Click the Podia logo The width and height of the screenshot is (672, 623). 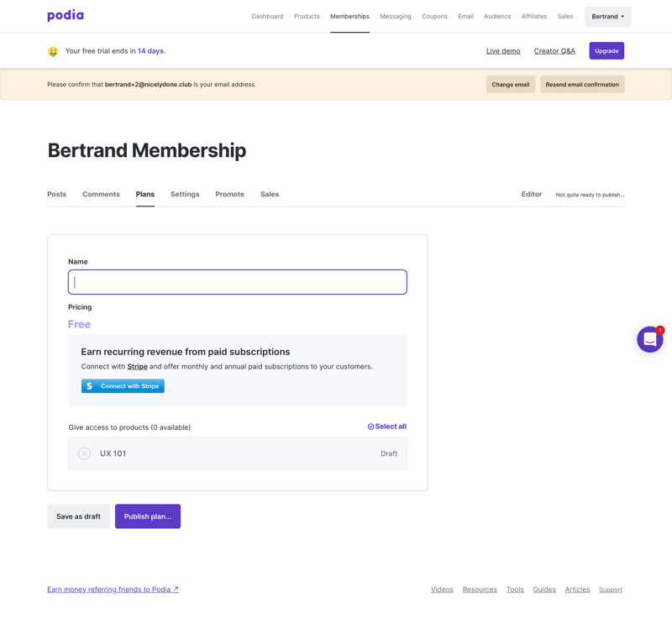65,15
